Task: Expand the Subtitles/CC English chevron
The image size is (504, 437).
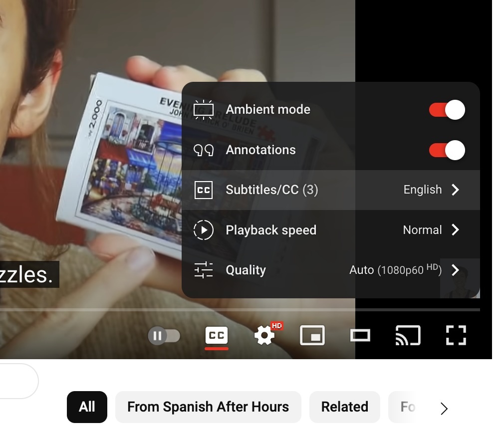Action: [x=455, y=190]
